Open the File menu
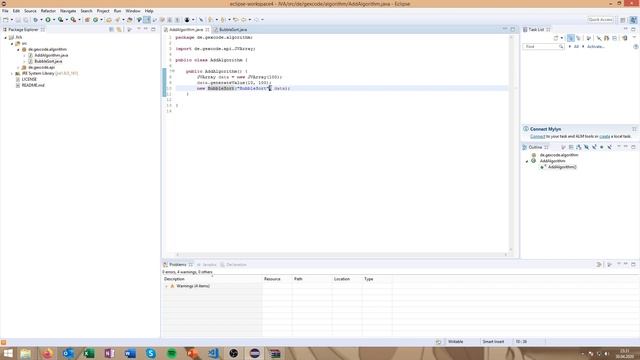This screenshot has width=640, height=360. coord(5,11)
